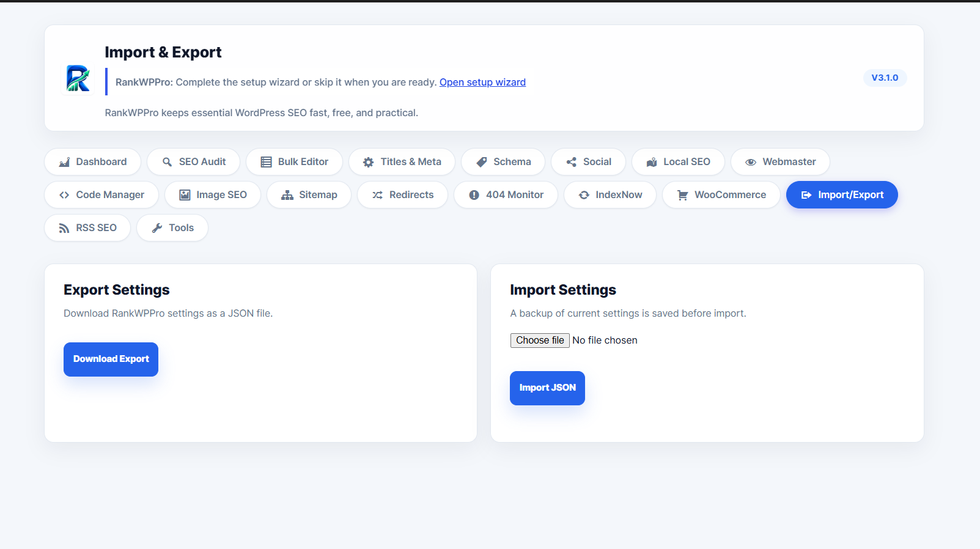The image size is (980, 549).
Task: Select Code Manager tab
Action: point(101,195)
